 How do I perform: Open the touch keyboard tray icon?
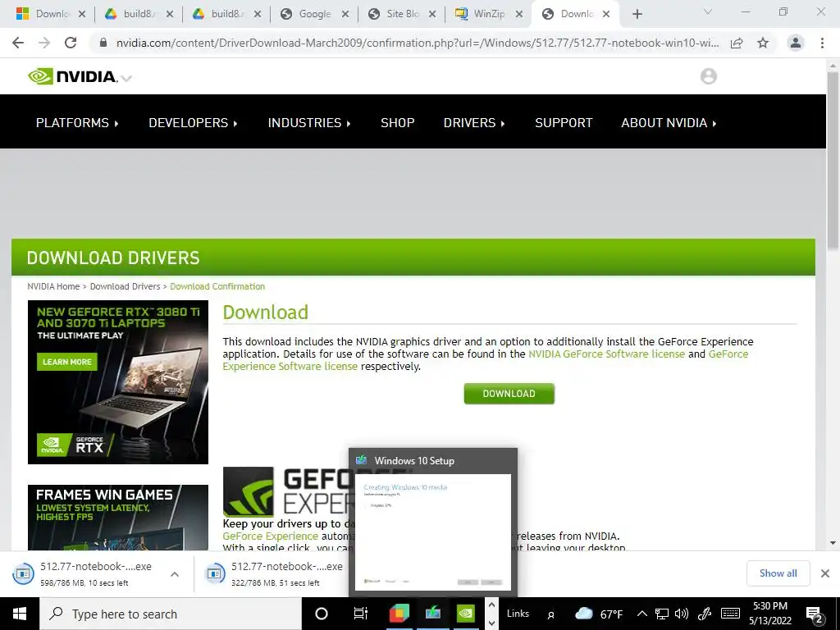(730, 614)
